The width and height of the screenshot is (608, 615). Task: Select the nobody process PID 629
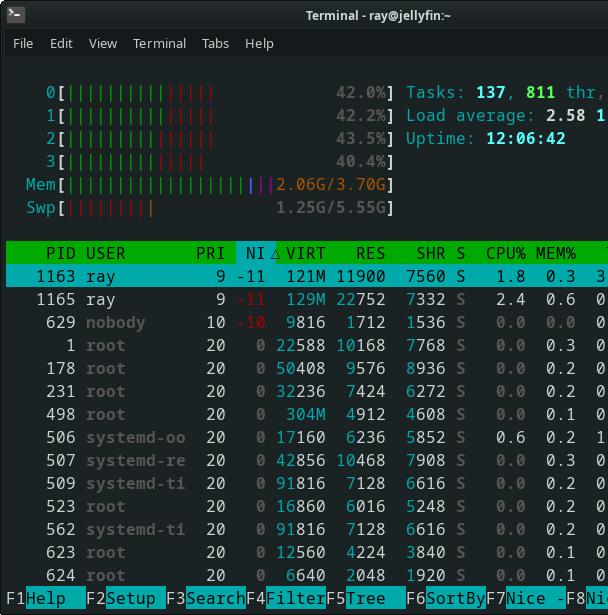pyautogui.click(x=300, y=323)
